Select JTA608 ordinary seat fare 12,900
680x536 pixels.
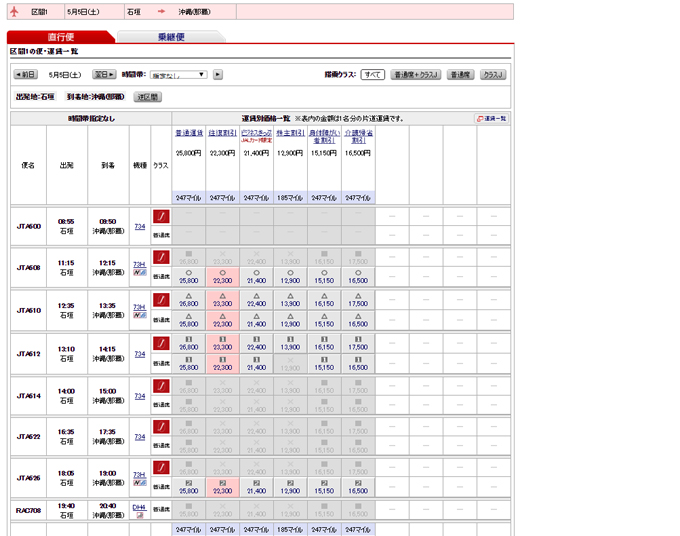(x=290, y=277)
